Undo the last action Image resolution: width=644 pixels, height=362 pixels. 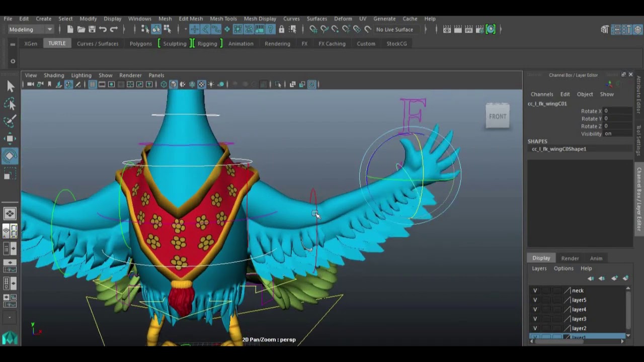pyautogui.click(x=103, y=29)
